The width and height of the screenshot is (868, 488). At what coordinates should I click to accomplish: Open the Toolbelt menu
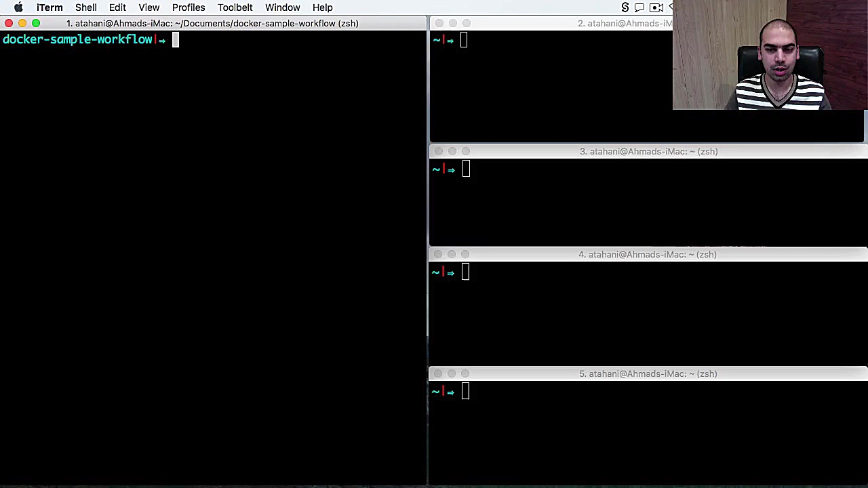[235, 7]
